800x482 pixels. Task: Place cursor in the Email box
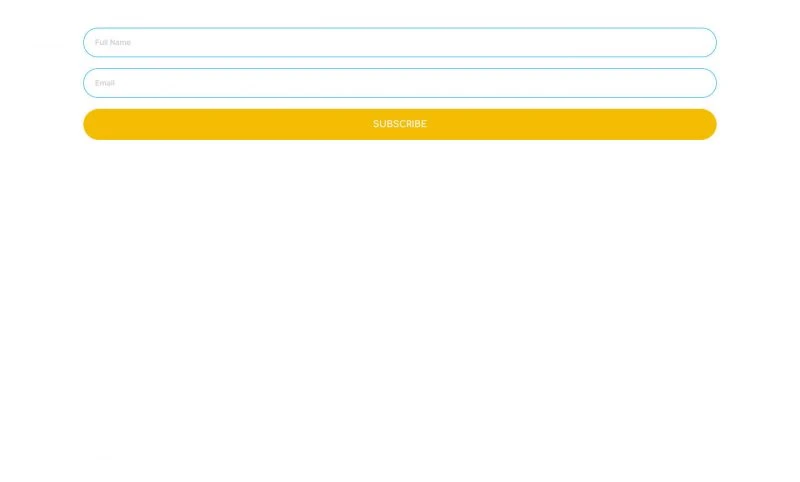[x=399, y=83]
